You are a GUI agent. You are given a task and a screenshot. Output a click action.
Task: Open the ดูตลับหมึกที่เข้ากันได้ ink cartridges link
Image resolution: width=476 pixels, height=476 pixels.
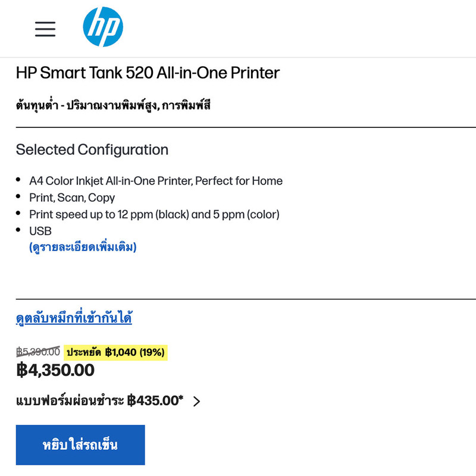point(74,317)
